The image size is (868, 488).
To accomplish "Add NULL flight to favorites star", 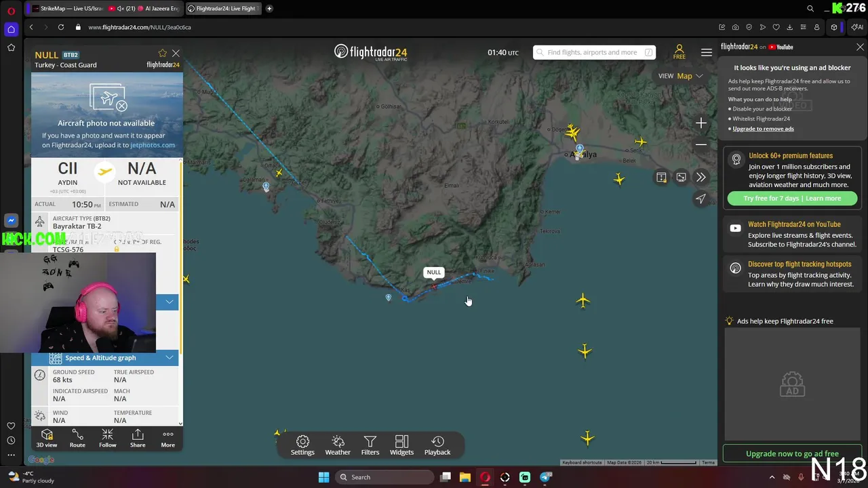I will coord(163,53).
